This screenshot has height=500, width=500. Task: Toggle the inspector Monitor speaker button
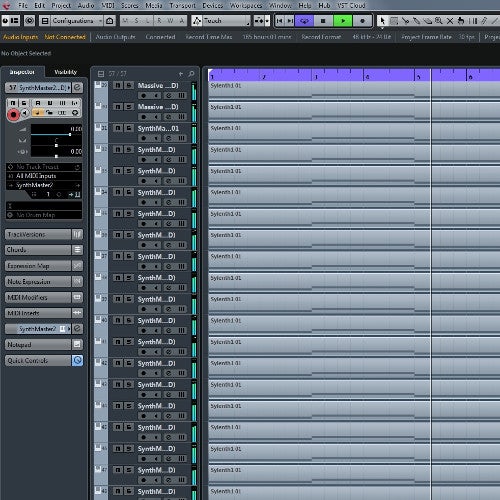25,113
